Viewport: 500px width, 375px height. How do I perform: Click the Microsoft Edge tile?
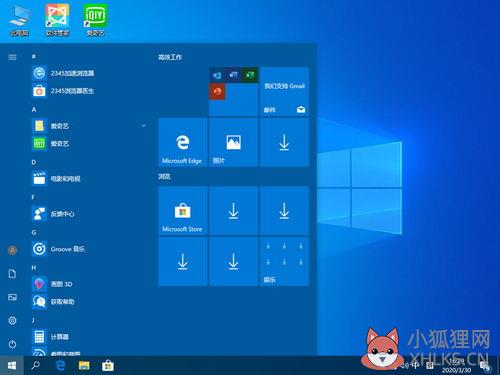click(183, 142)
